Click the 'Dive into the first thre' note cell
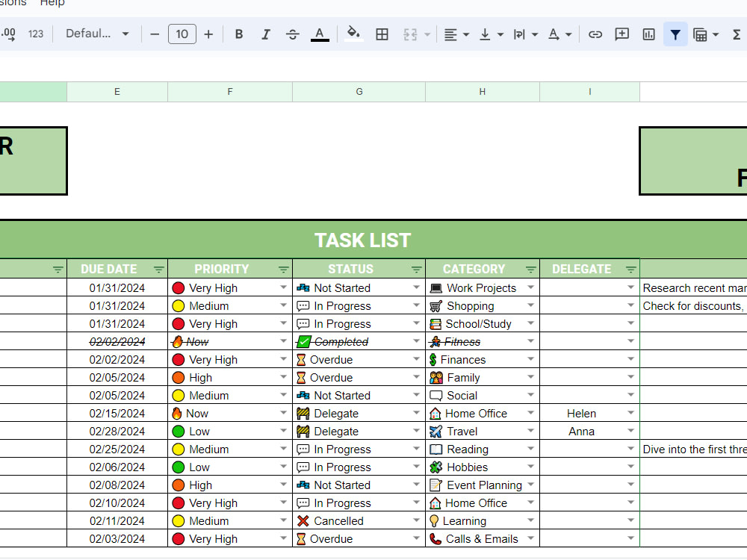747x560 pixels. (694, 449)
